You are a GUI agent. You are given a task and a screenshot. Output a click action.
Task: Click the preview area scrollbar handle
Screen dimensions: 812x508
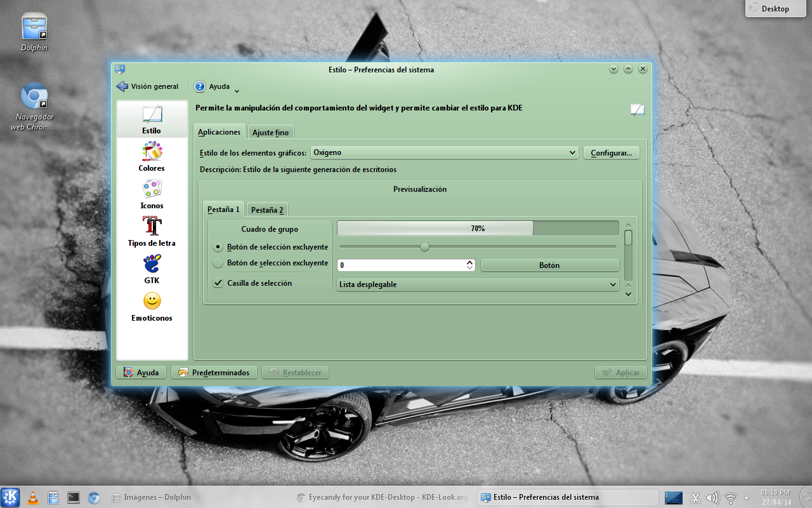pyautogui.click(x=628, y=238)
